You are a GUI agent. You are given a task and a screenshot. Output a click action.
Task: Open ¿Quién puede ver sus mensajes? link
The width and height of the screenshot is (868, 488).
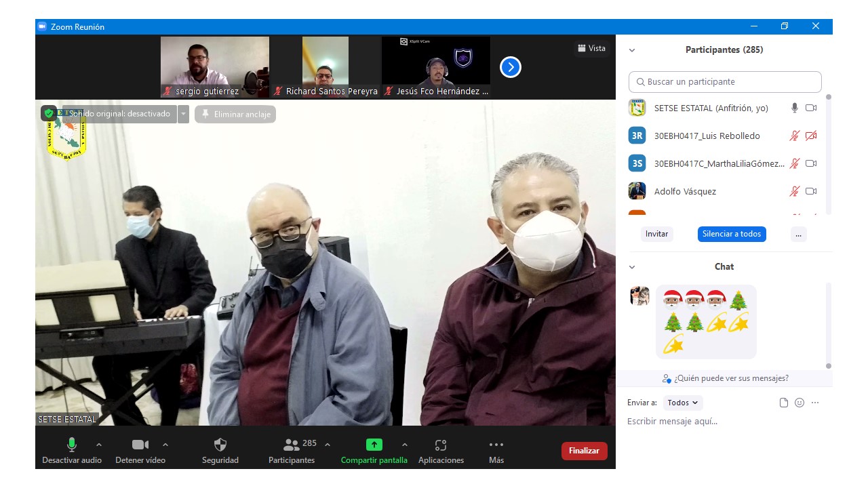pyautogui.click(x=726, y=378)
